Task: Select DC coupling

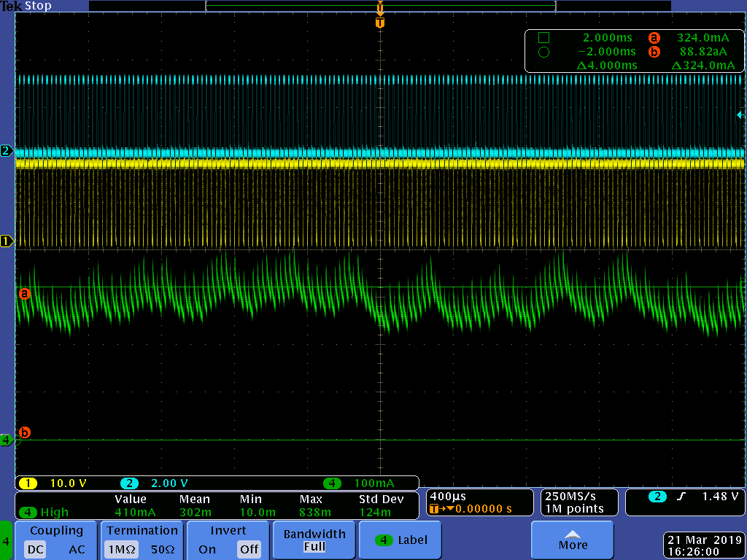Action: [x=36, y=550]
